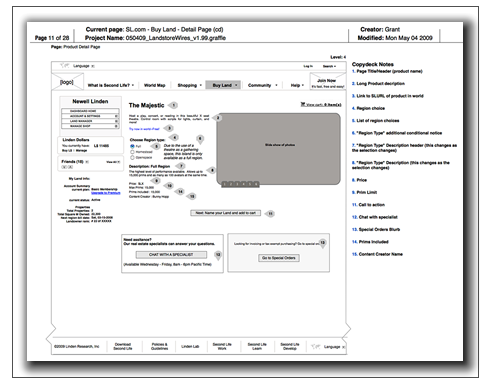The height and width of the screenshot is (383, 488).
Task: Open the Help menu
Action: click(x=297, y=85)
